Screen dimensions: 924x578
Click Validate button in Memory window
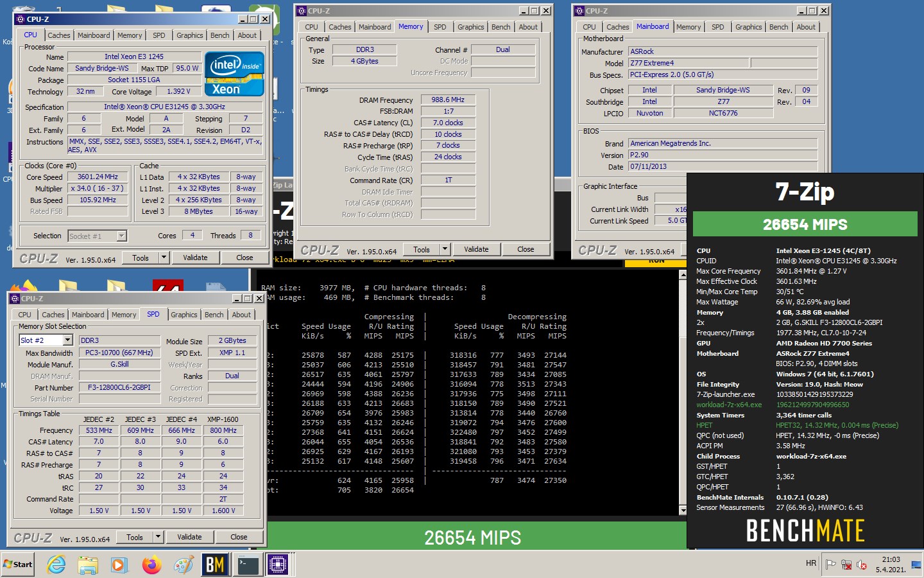coord(476,249)
